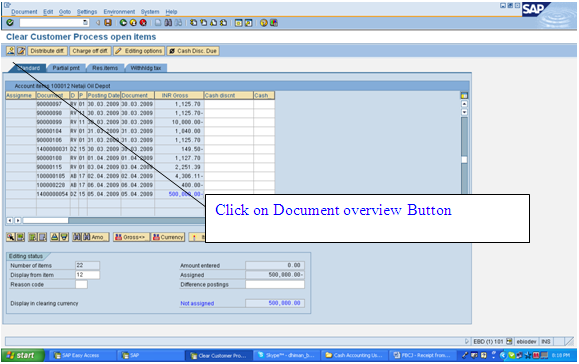The height and width of the screenshot is (364, 579).
Task: Click document number 90000097 row
Action: click(x=49, y=104)
